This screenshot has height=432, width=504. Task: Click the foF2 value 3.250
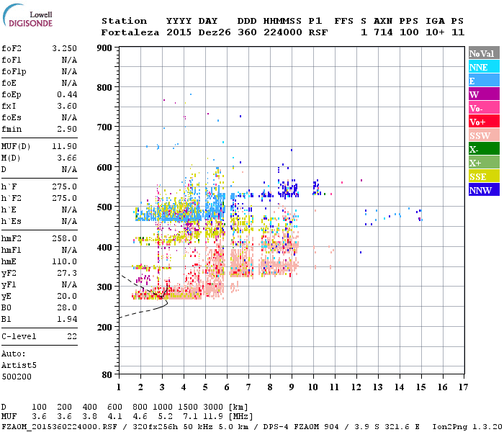click(65, 48)
